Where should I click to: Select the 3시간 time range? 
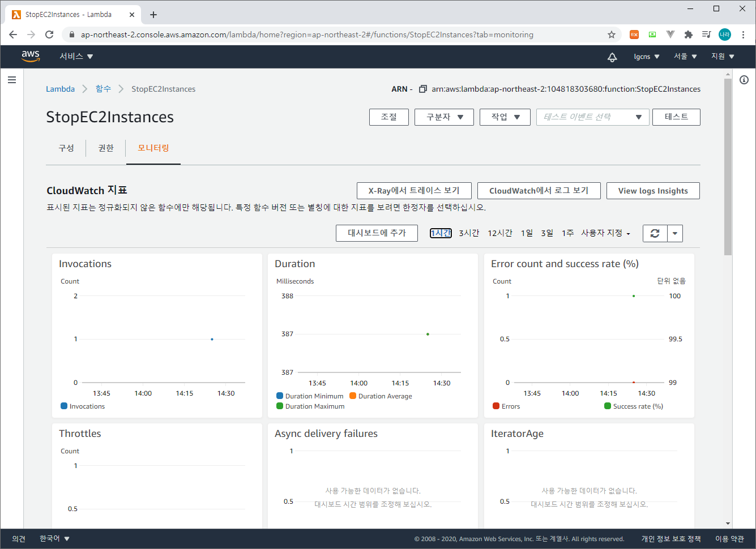tap(469, 233)
